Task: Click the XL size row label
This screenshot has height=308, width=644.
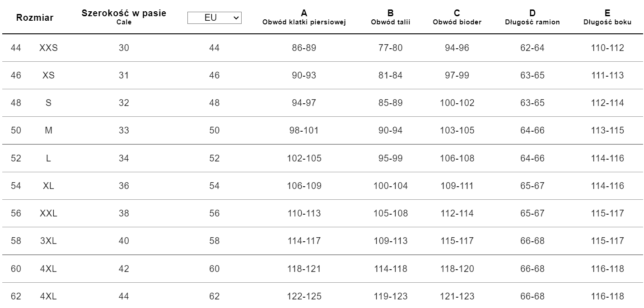Action: (x=49, y=186)
